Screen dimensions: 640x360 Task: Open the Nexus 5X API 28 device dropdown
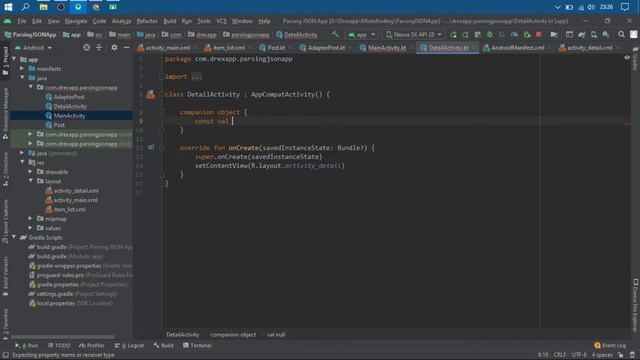[413, 35]
